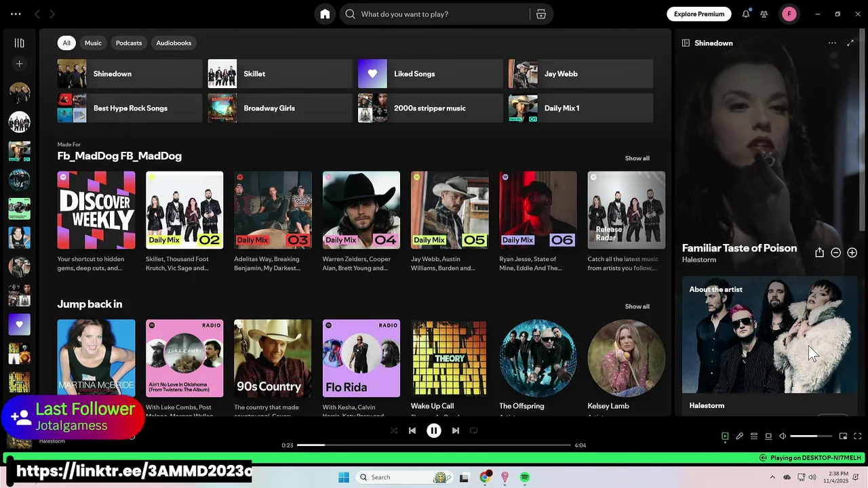
Task: Click the hide track minus icon
Action: 835,252
